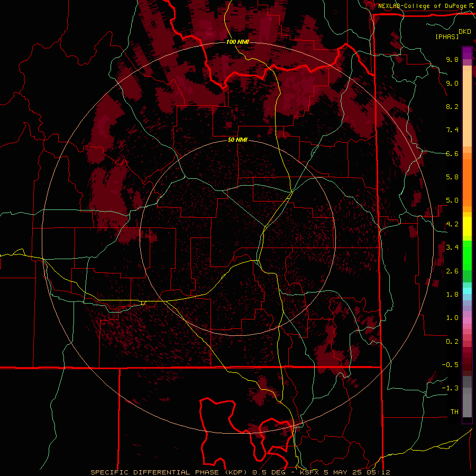The image size is (476, 476).
Task: Click the 5.0 scale value
Action: [x=452, y=200]
